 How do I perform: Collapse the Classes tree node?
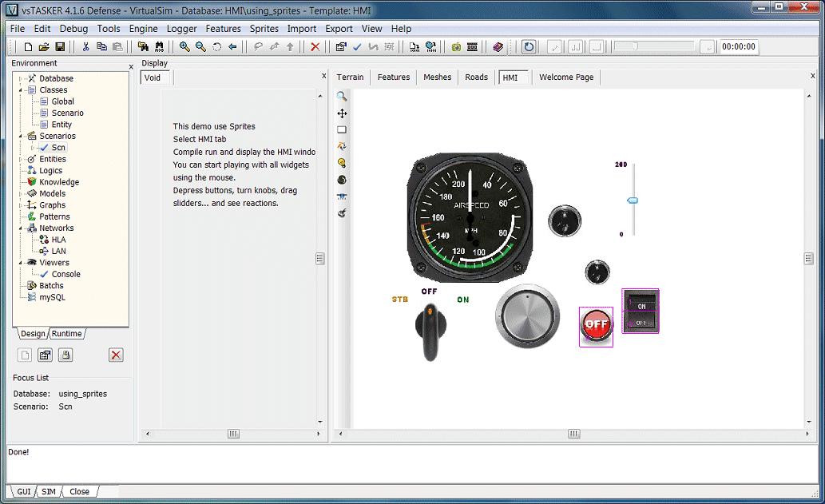[21, 90]
